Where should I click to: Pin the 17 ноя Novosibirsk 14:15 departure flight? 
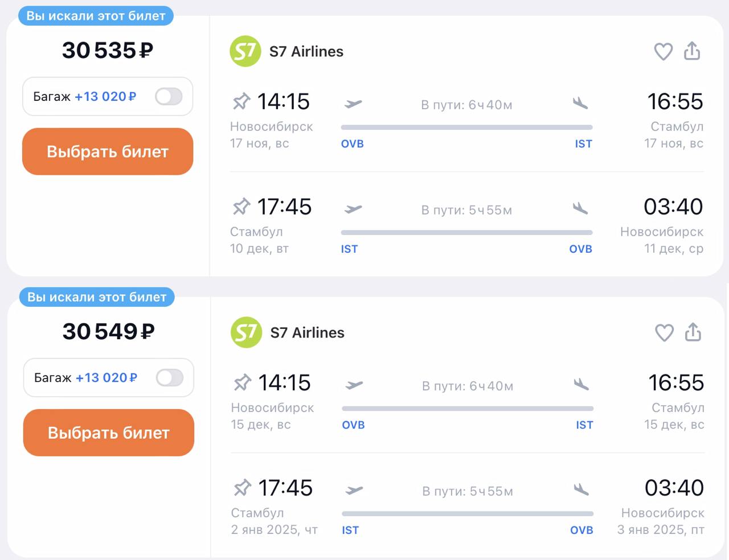(x=241, y=102)
